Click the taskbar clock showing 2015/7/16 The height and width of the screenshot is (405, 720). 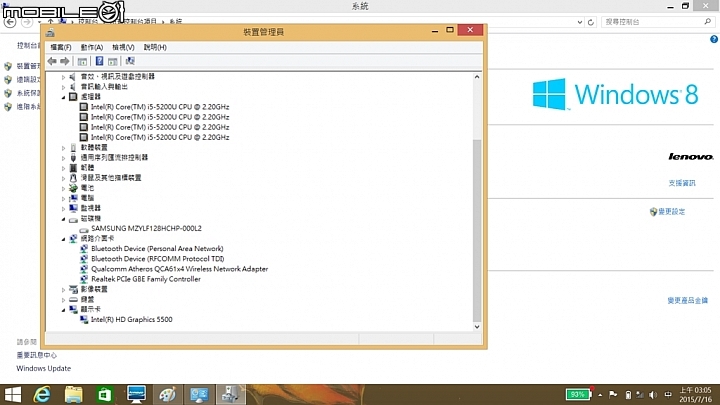tap(695, 394)
